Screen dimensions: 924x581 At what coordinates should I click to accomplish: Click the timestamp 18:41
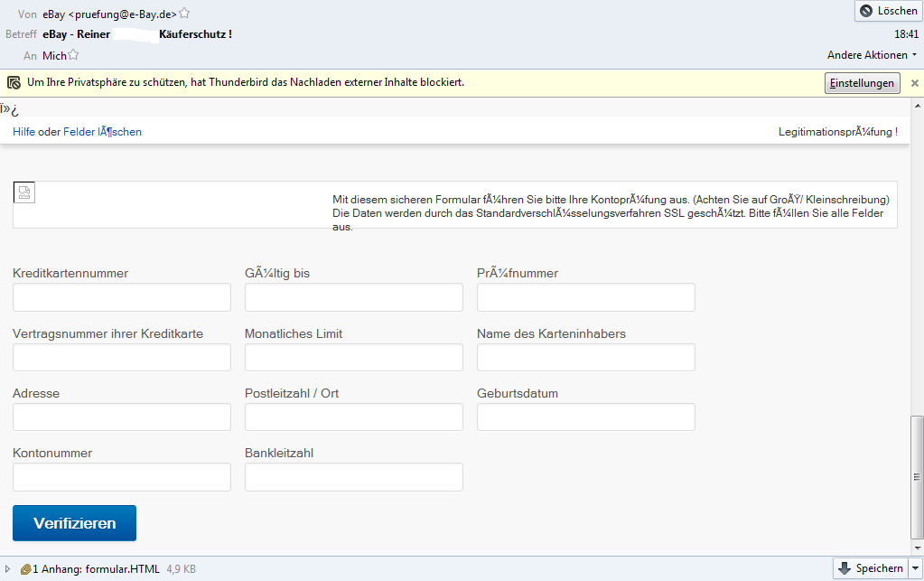pyautogui.click(x=906, y=34)
